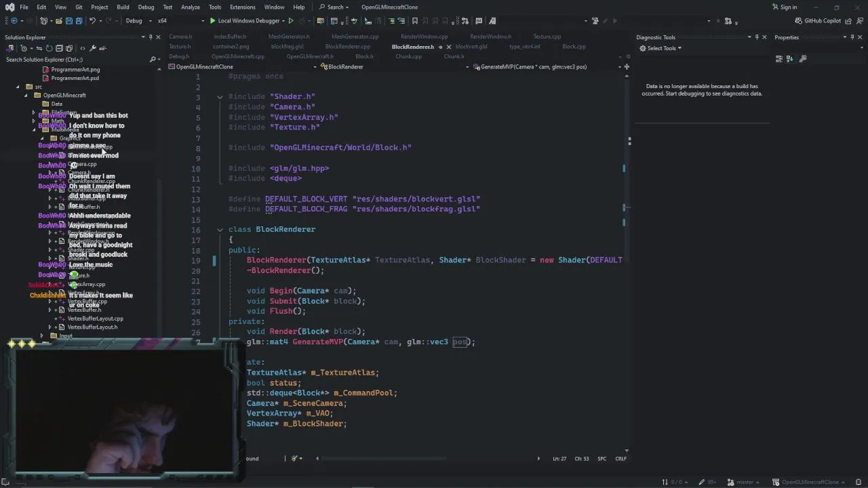
Task: Click the Sync with Active Document icon
Action: (39, 48)
